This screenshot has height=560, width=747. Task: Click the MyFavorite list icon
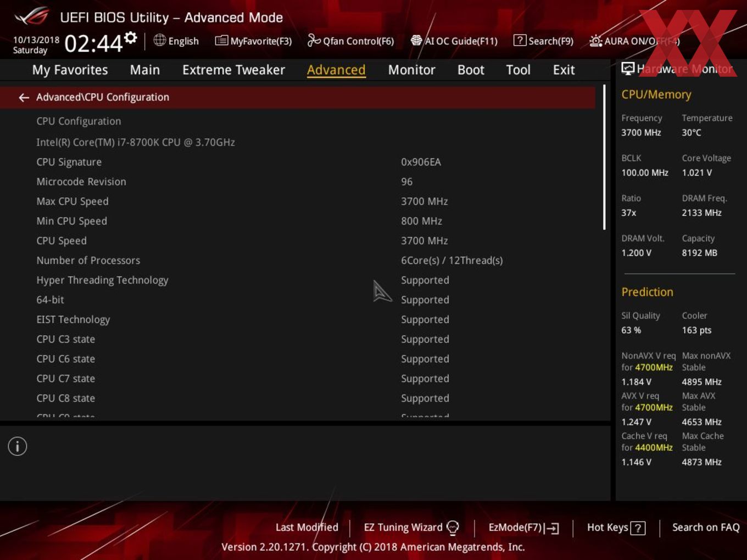pos(221,41)
